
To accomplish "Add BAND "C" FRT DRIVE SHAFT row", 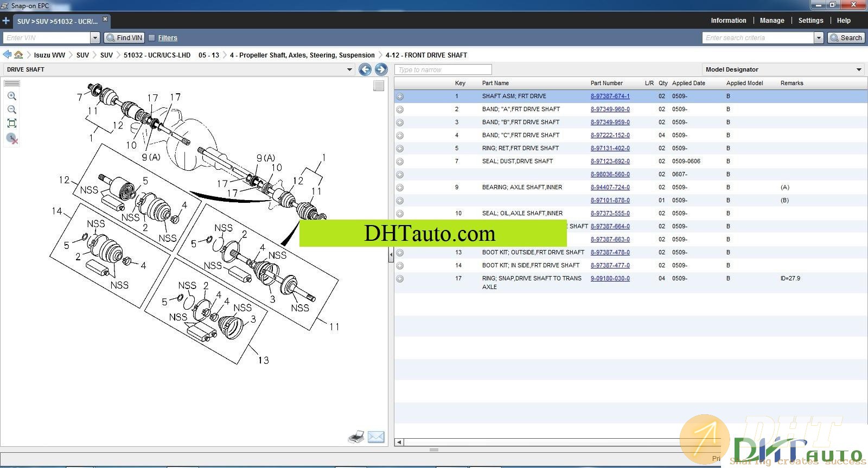I will pyautogui.click(x=400, y=136).
